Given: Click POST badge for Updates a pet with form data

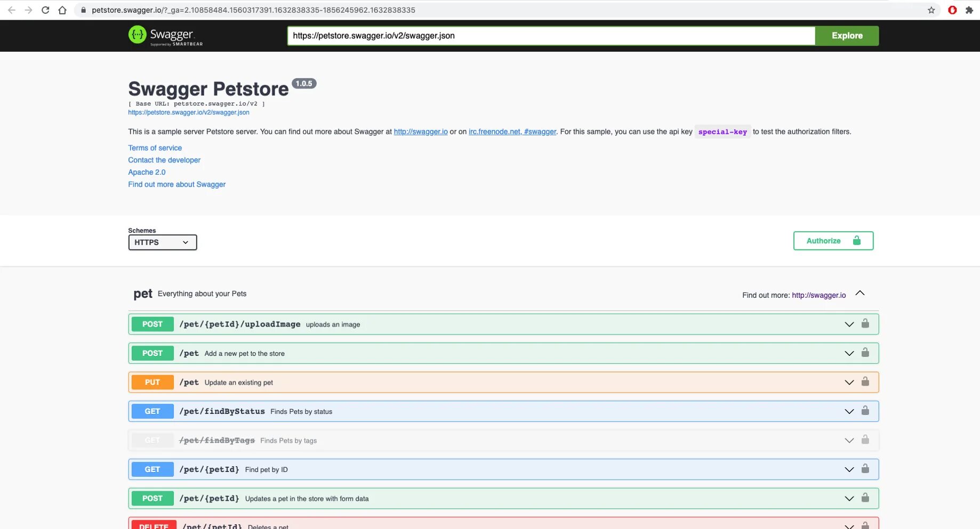Looking at the screenshot, I should (152, 499).
